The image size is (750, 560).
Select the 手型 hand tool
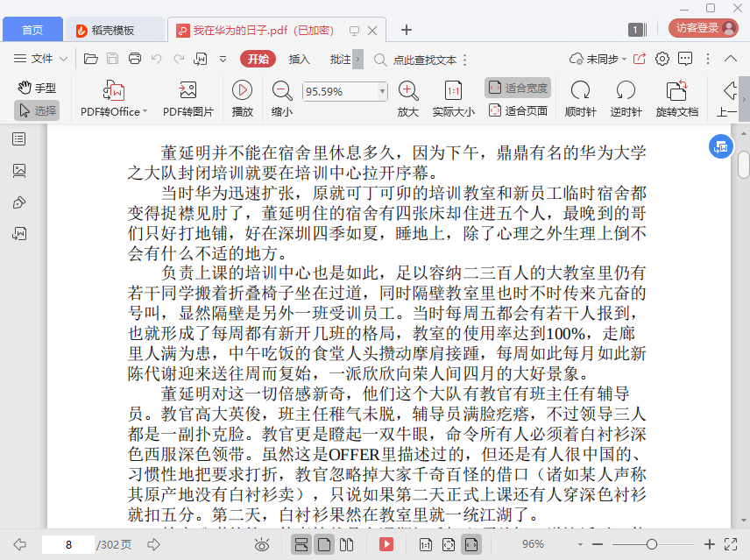37,88
